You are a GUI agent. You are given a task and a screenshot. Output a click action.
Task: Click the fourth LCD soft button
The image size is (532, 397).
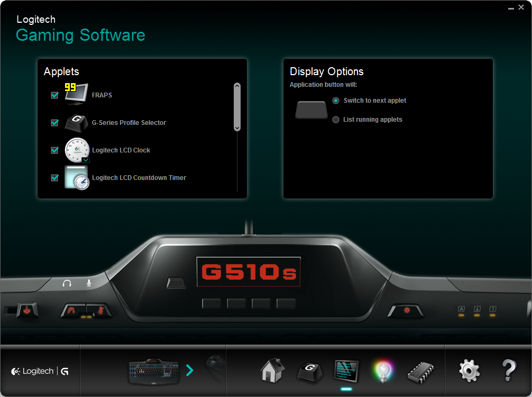[x=286, y=303]
